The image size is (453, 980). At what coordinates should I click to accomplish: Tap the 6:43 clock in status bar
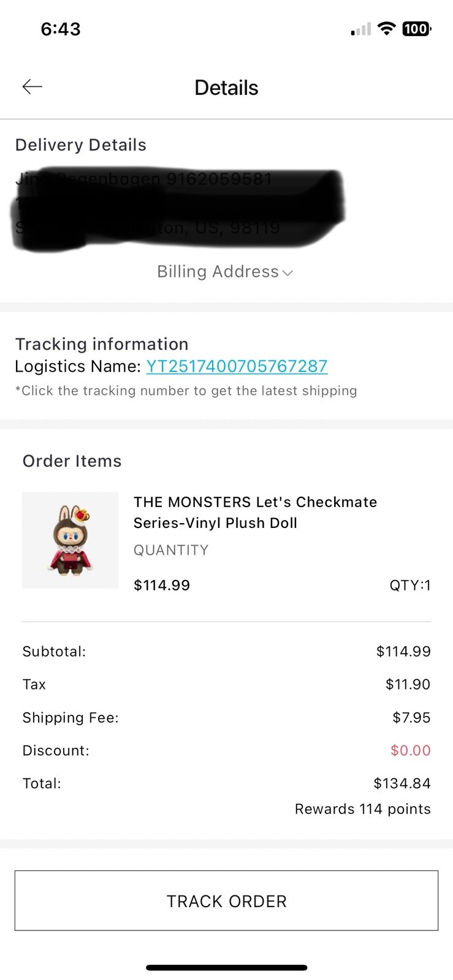pyautogui.click(x=61, y=29)
